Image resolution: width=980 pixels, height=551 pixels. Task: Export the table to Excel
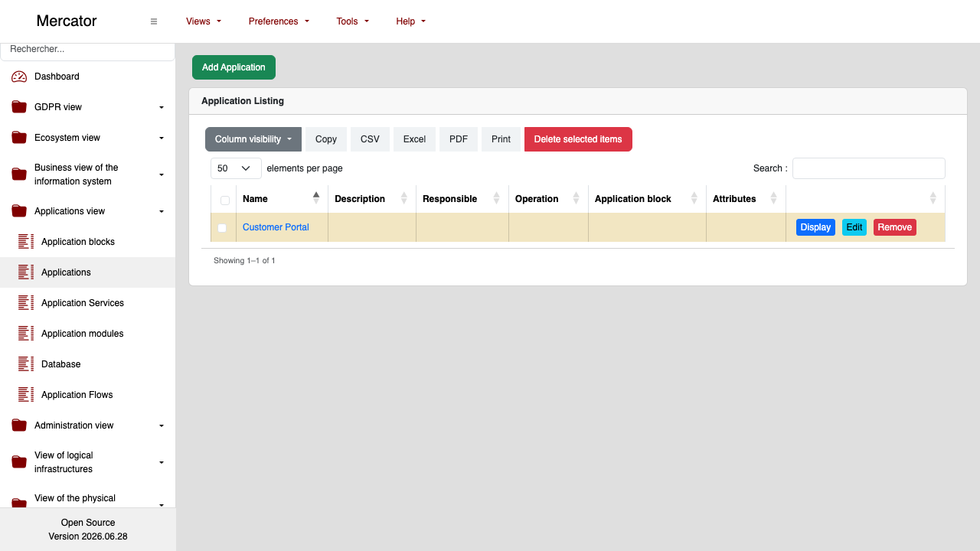pyautogui.click(x=414, y=139)
